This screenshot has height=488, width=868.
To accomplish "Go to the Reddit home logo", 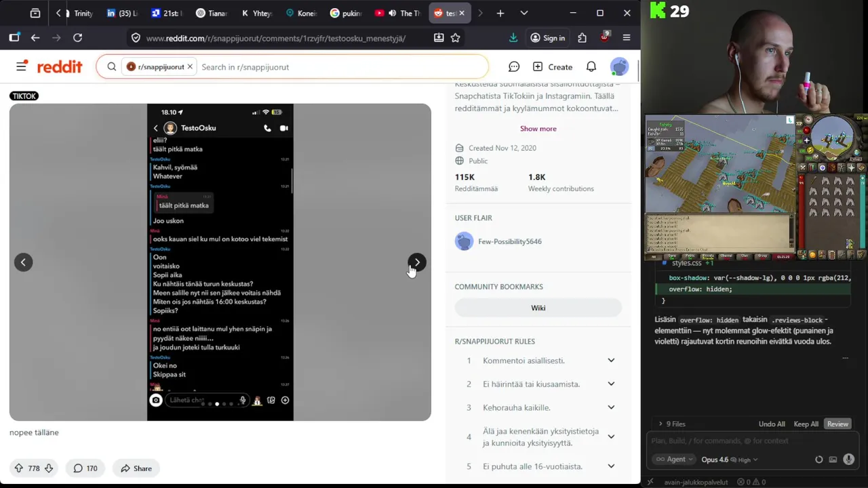I will point(60,67).
